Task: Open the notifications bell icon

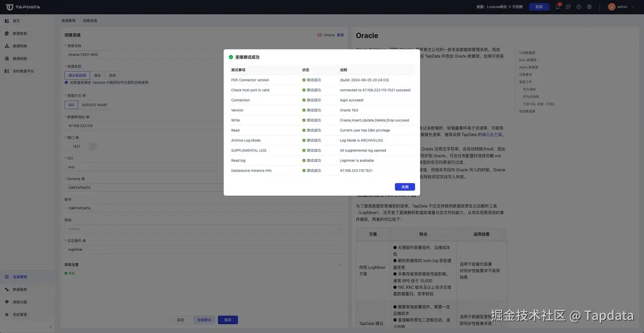Action: click(x=557, y=7)
